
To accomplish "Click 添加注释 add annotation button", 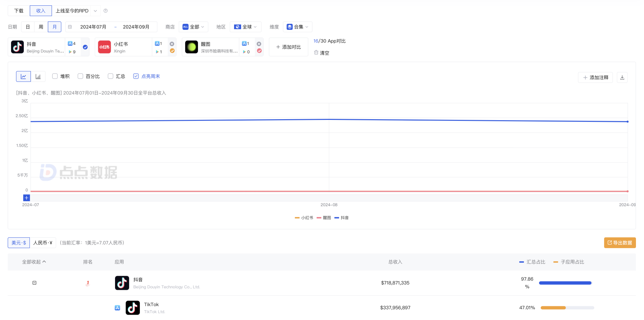I will pos(595,78).
